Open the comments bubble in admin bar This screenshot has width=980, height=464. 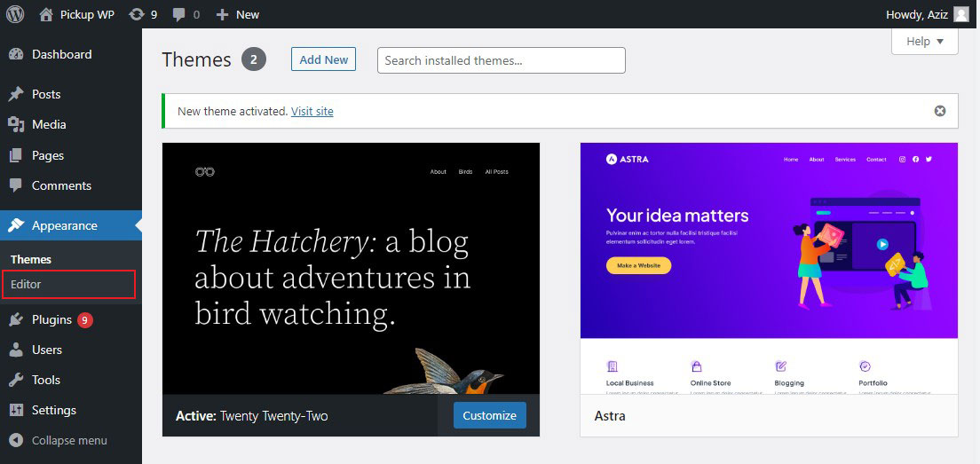tap(179, 15)
